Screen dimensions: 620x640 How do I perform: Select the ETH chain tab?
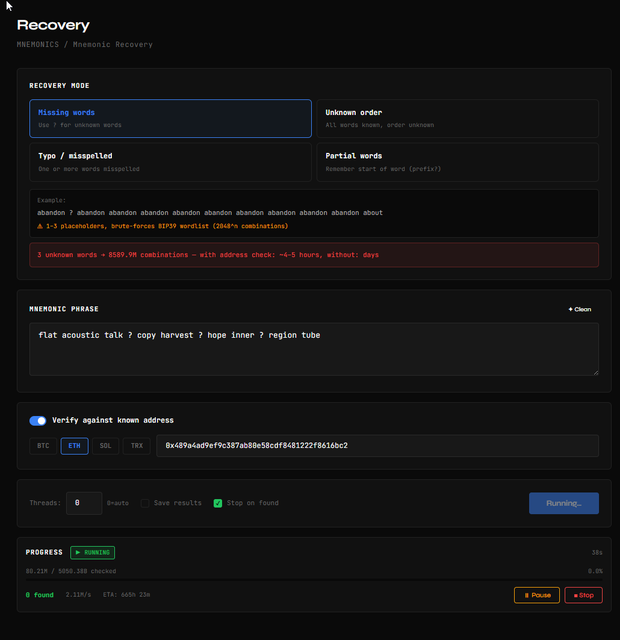click(74, 446)
